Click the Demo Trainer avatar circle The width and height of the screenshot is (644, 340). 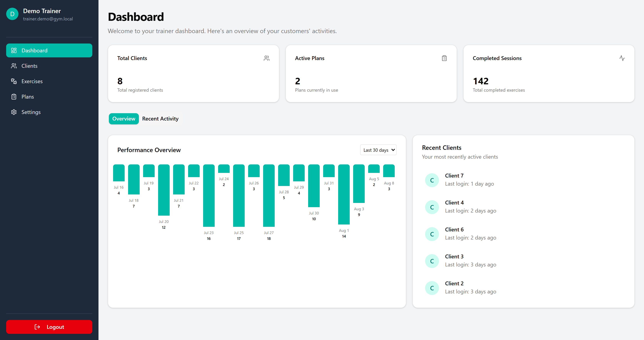[x=12, y=14]
